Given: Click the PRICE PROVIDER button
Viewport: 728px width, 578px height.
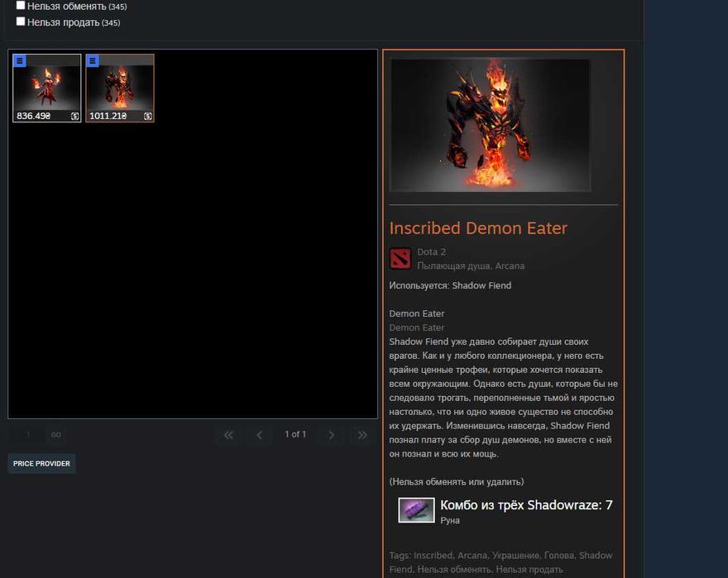Looking at the screenshot, I should pos(42,464).
